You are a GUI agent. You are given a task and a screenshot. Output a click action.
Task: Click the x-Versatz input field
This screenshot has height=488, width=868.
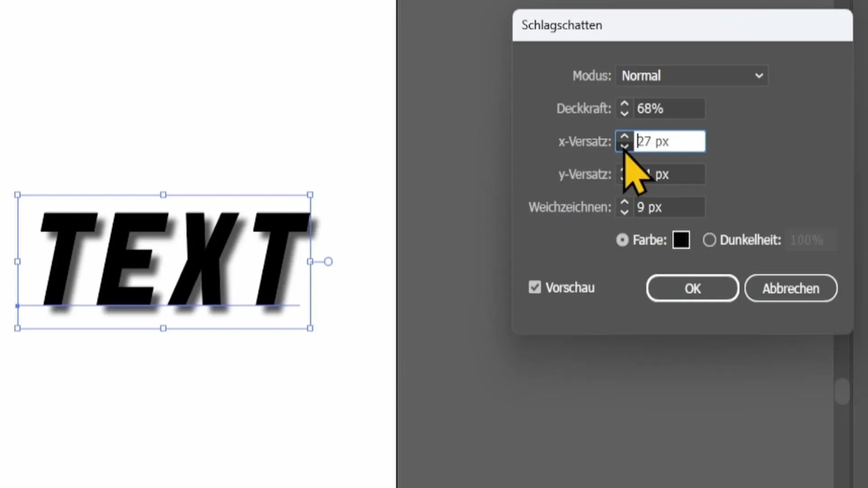point(668,141)
